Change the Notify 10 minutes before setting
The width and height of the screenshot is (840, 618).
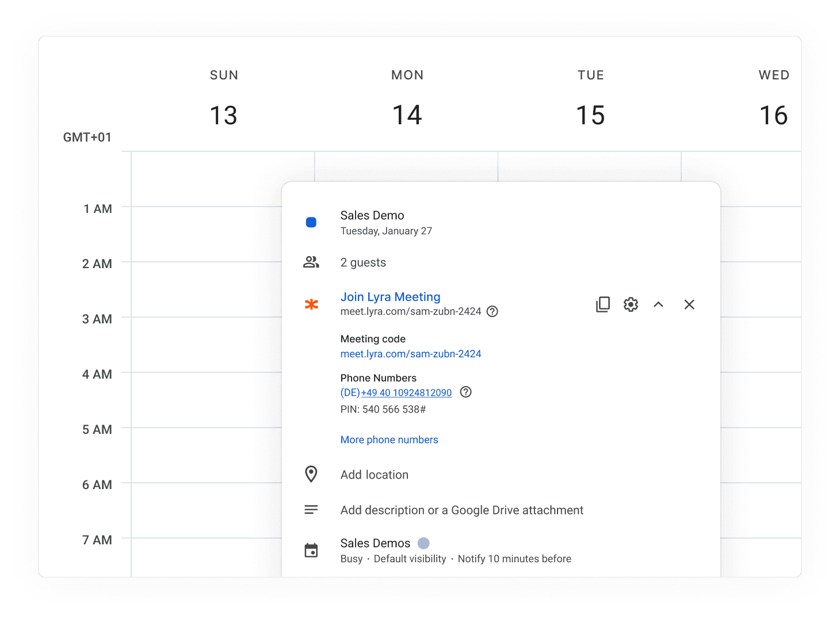514,558
